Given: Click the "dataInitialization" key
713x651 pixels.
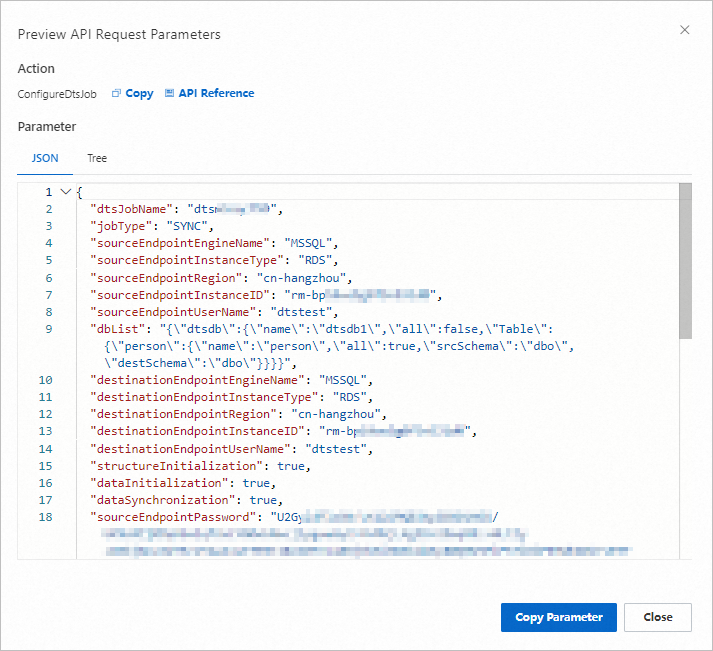Looking at the screenshot, I should (159, 483).
